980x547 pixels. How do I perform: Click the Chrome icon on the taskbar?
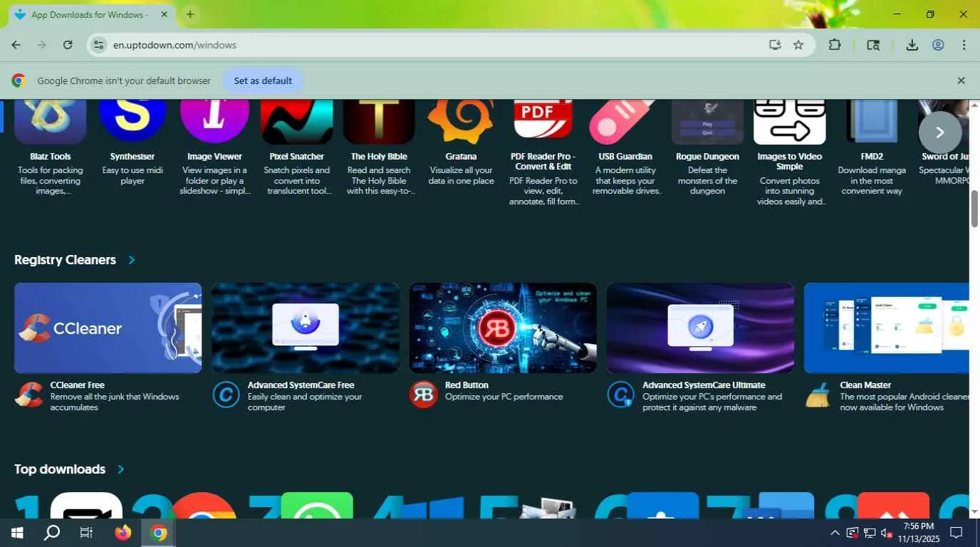point(159,533)
